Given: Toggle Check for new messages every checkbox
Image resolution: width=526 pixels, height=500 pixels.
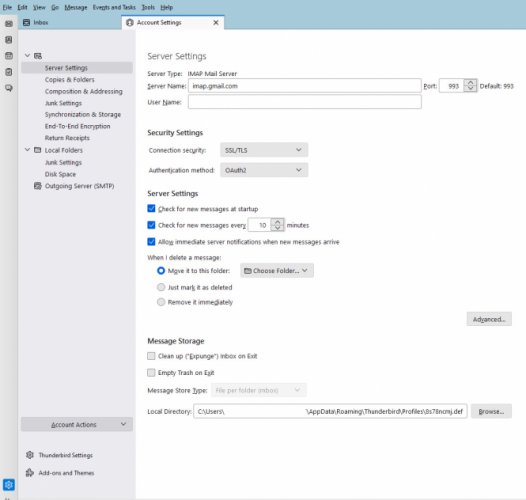Looking at the screenshot, I should coord(151,225).
